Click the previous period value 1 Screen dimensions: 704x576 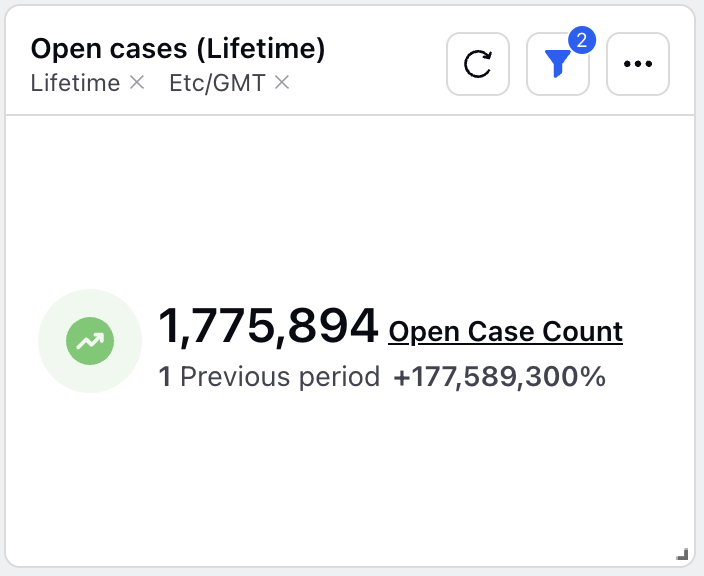tap(165, 377)
